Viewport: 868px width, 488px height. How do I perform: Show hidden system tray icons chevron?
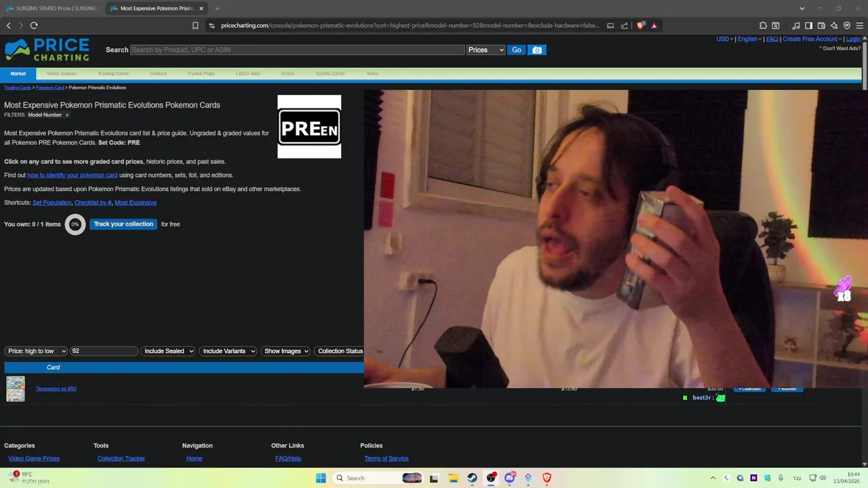[x=713, y=478]
